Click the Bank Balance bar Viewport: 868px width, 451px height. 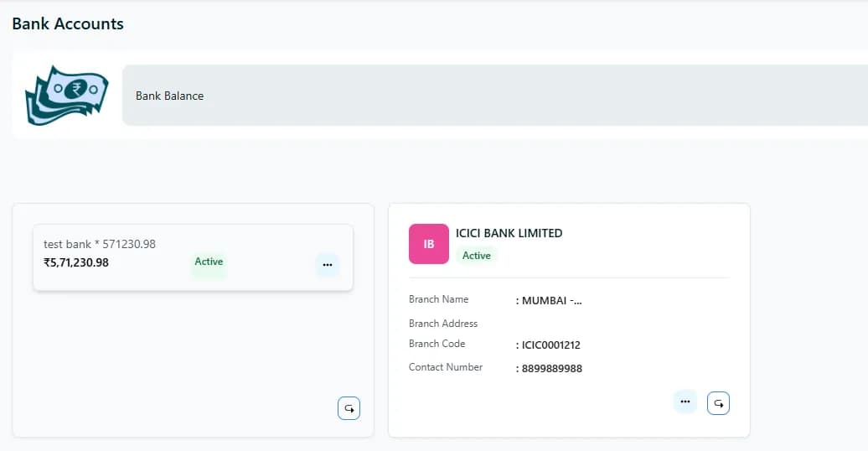(495, 96)
